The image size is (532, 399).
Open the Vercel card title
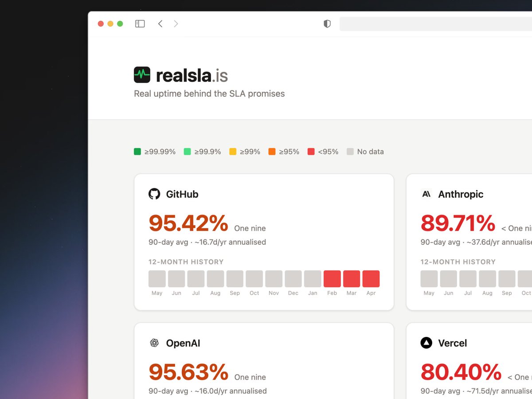click(x=453, y=343)
